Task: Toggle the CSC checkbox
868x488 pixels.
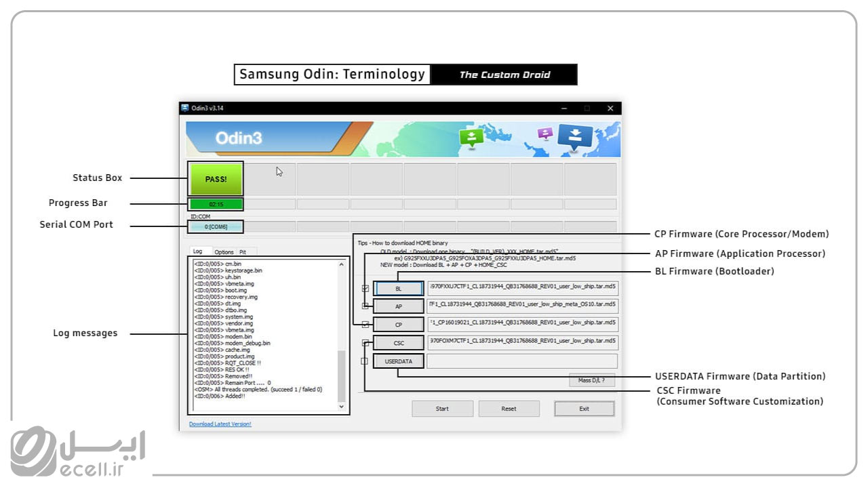Action: [x=366, y=343]
